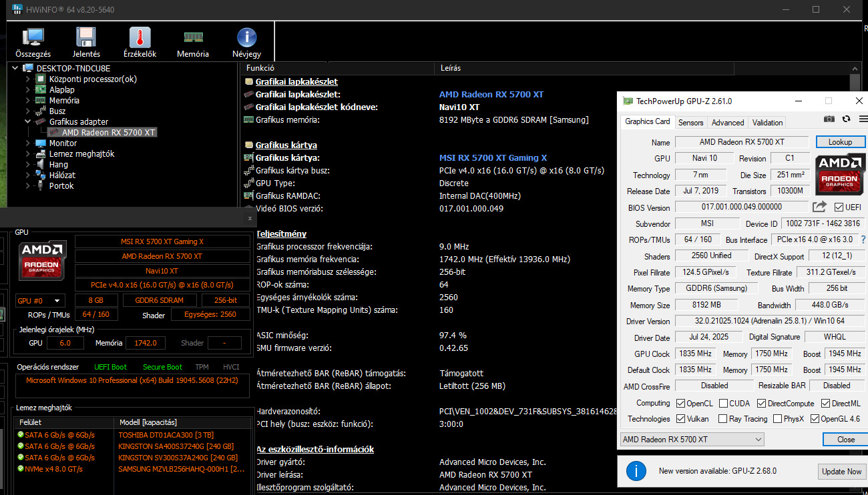Viewport: 868px width, 495px height.
Task: Open the Jelentés report floppy icon
Action: click(86, 38)
